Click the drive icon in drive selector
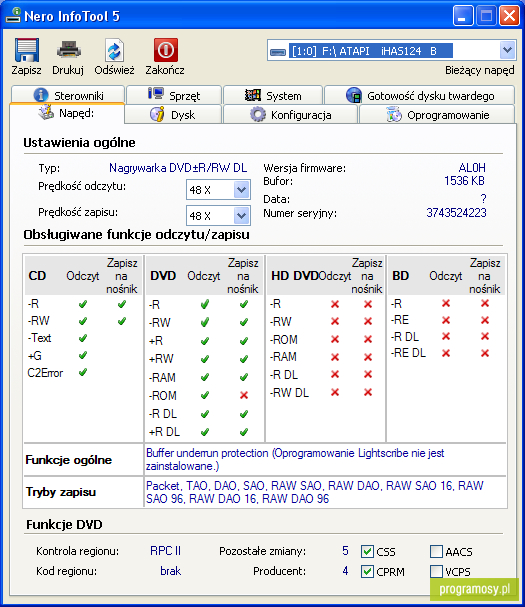525x607 pixels. [x=278, y=52]
